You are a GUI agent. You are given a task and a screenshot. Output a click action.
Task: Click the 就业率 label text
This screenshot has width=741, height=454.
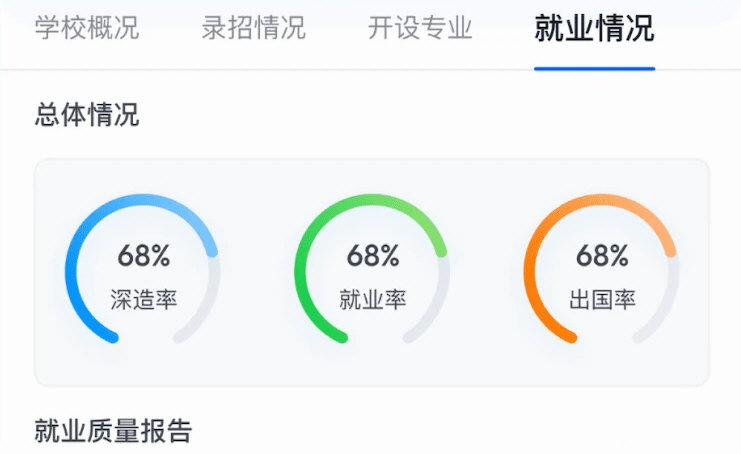click(373, 299)
